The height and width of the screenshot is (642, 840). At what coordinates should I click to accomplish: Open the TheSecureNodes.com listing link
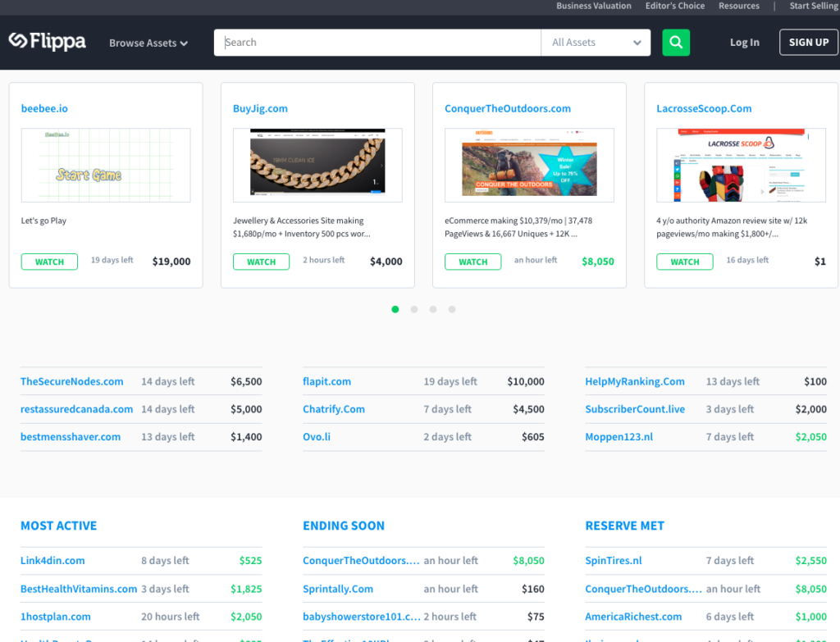pyautogui.click(x=72, y=381)
